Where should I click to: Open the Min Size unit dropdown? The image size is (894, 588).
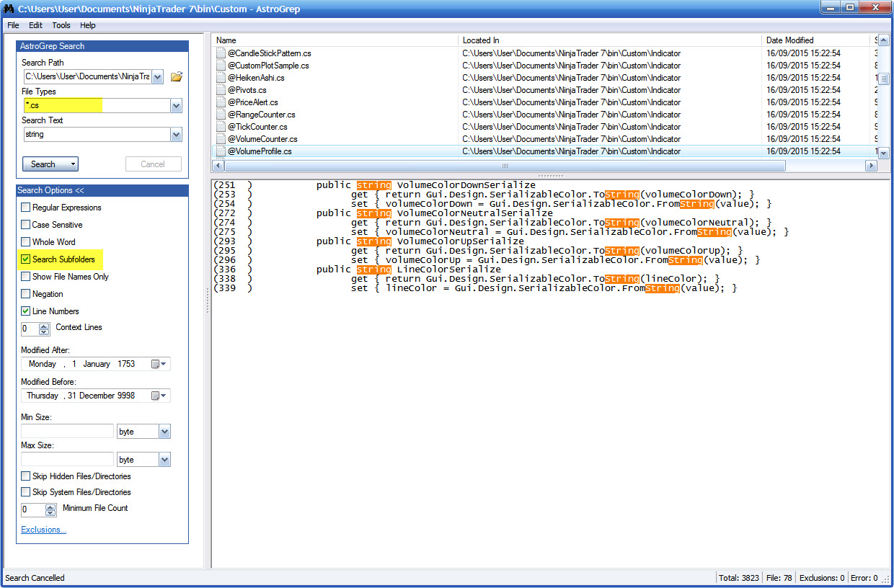tap(164, 432)
